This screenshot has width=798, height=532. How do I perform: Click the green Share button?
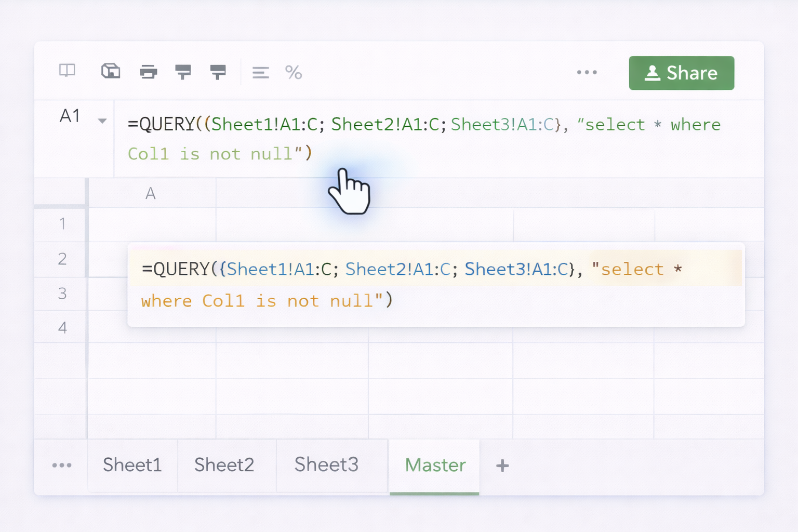[681, 73]
